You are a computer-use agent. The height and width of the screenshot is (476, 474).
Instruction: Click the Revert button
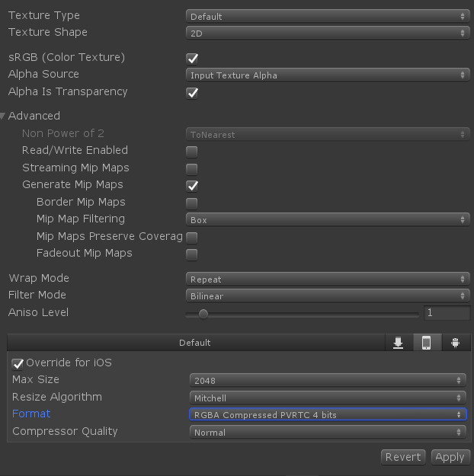tap(402, 457)
